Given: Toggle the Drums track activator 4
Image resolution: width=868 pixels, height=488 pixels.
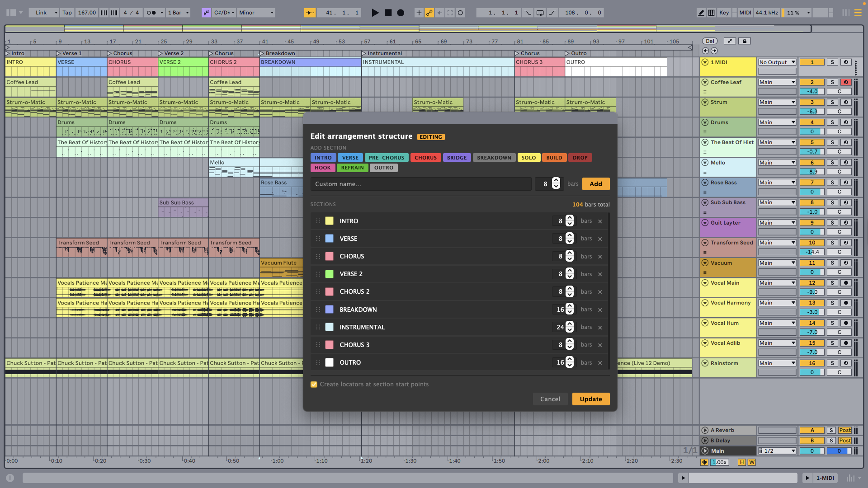Looking at the screenshot, I should (x=812, y=122).
